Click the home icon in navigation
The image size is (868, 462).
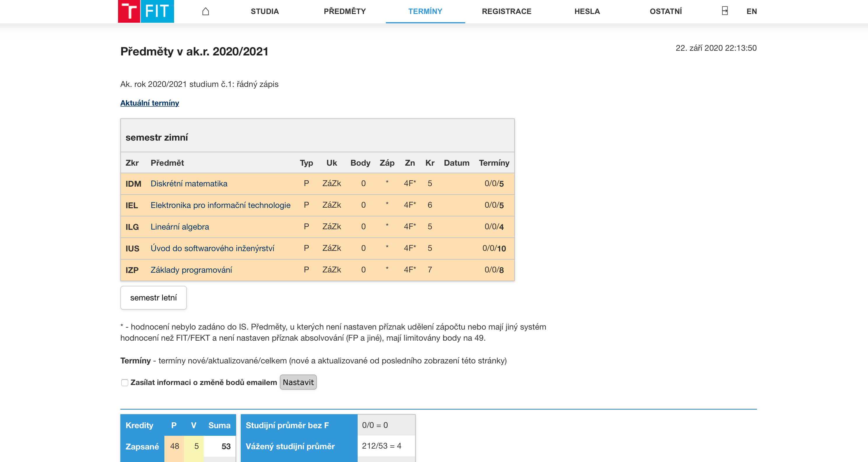205,11
